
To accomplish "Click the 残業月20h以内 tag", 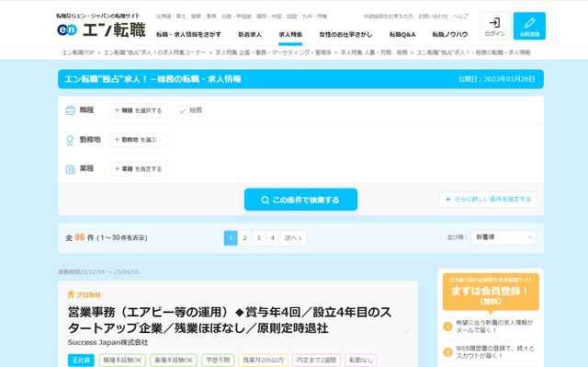I will tap(264, 361).
